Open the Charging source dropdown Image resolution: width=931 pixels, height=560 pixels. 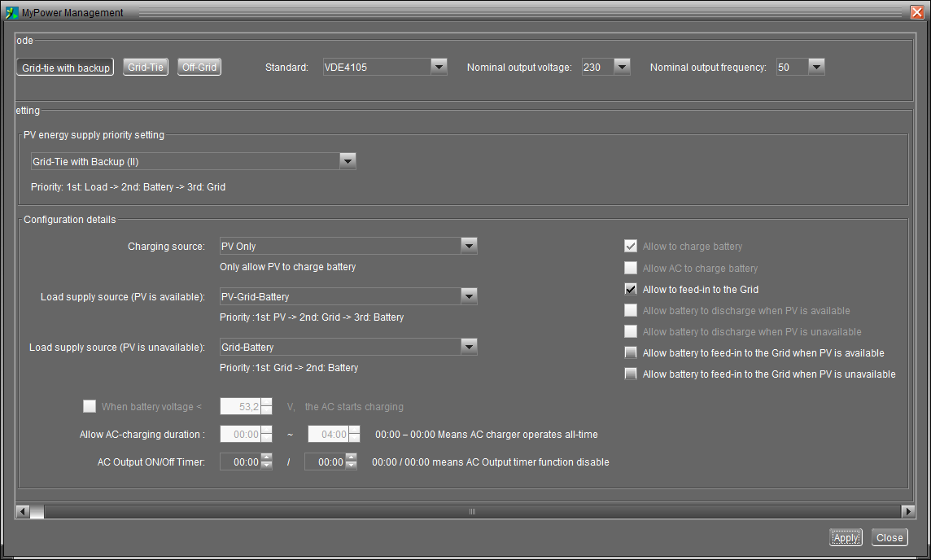348,246
